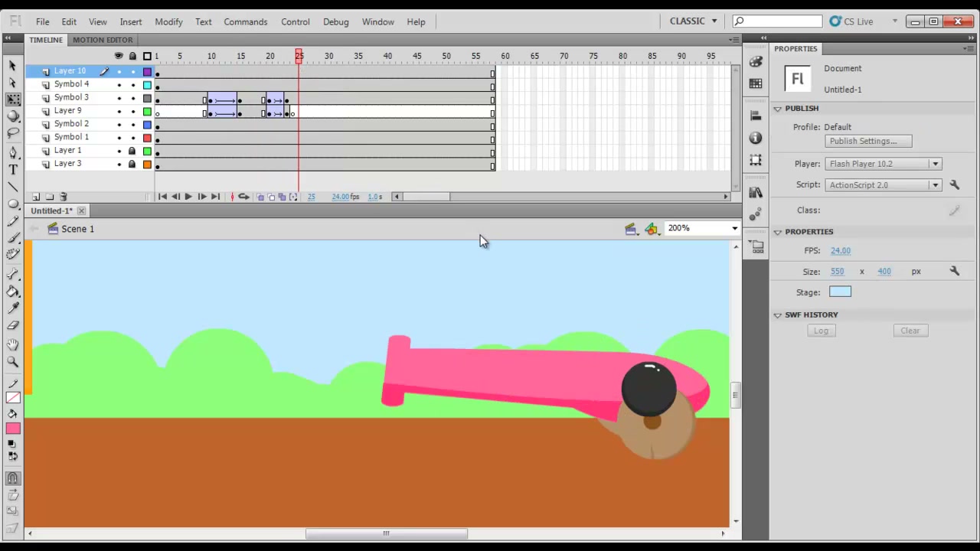980x551 pixels.
Task: Open the ActionScript 2.0 script dropdown
Action: click(x=883, y=184)
